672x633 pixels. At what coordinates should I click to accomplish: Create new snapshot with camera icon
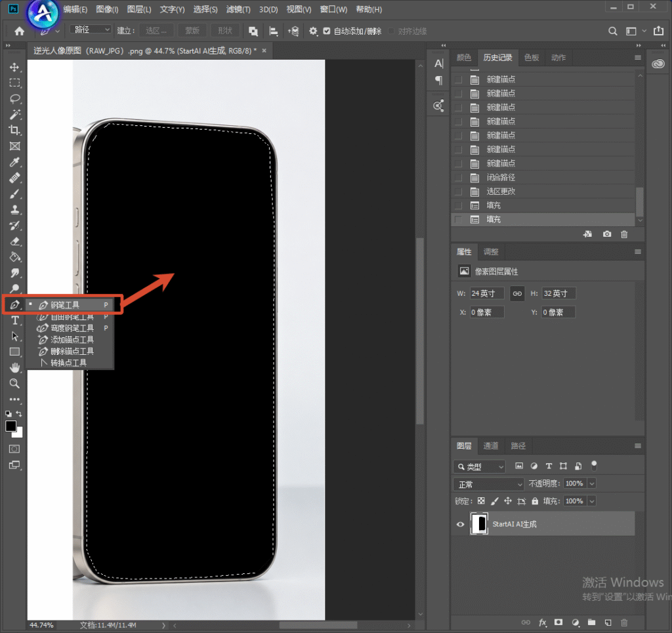(x=607, y=234)
